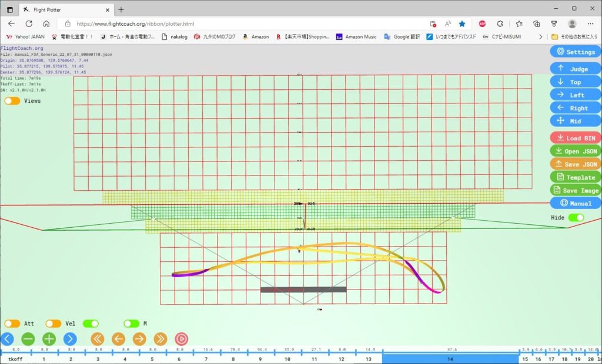Switch to the Top view
602x364 pixels.
click(576, 82)
